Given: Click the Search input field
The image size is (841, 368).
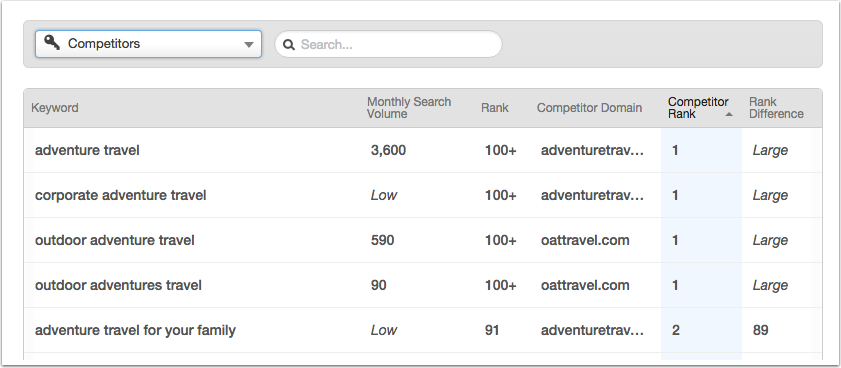Looking at the screenshot, I should (x=388, y=44).
